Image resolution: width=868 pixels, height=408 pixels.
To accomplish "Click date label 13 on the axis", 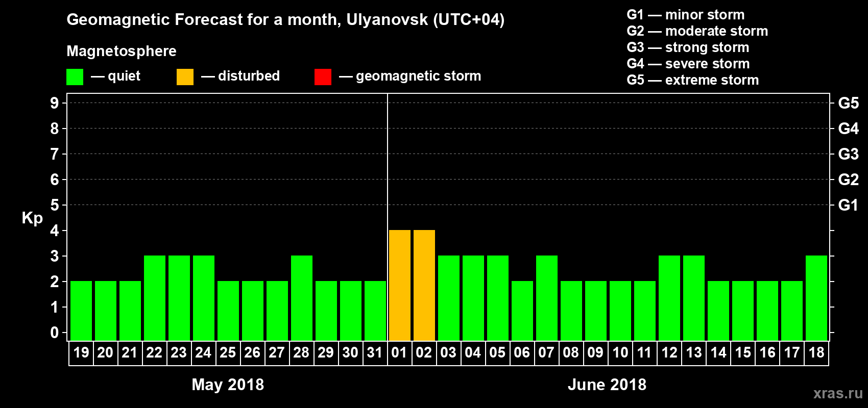I will coord(694,352).
